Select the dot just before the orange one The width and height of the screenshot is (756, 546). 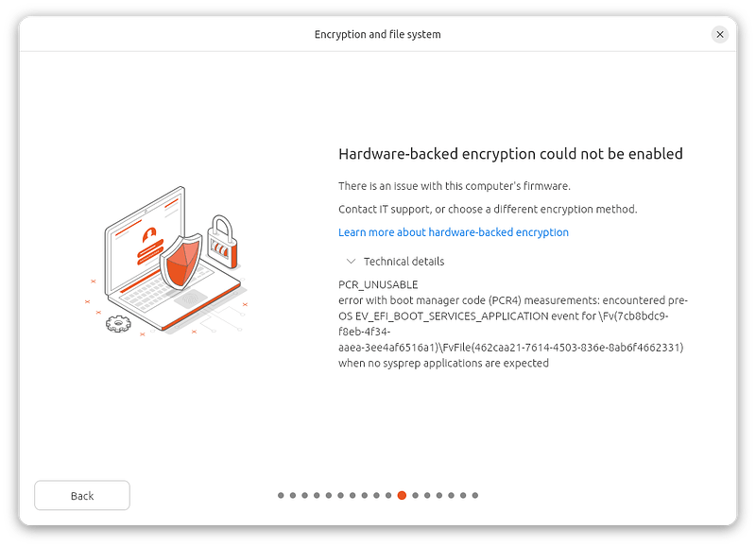pos(388,495)
